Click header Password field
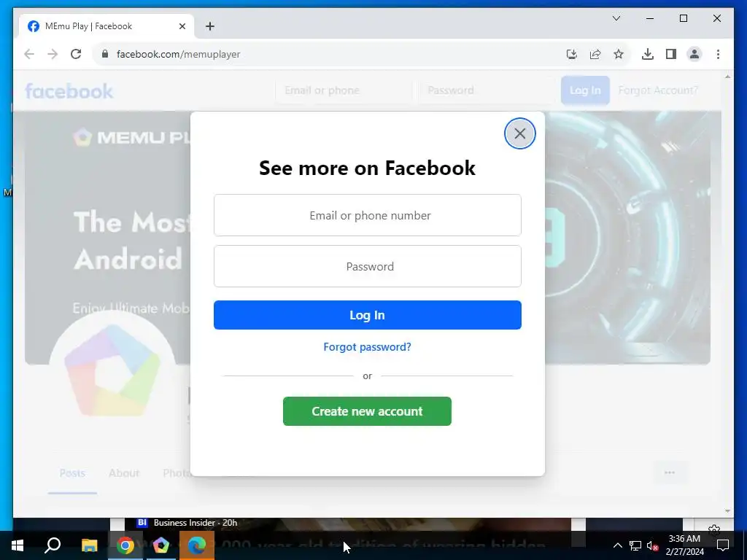The image size is (747, 560). pos(487,90)
